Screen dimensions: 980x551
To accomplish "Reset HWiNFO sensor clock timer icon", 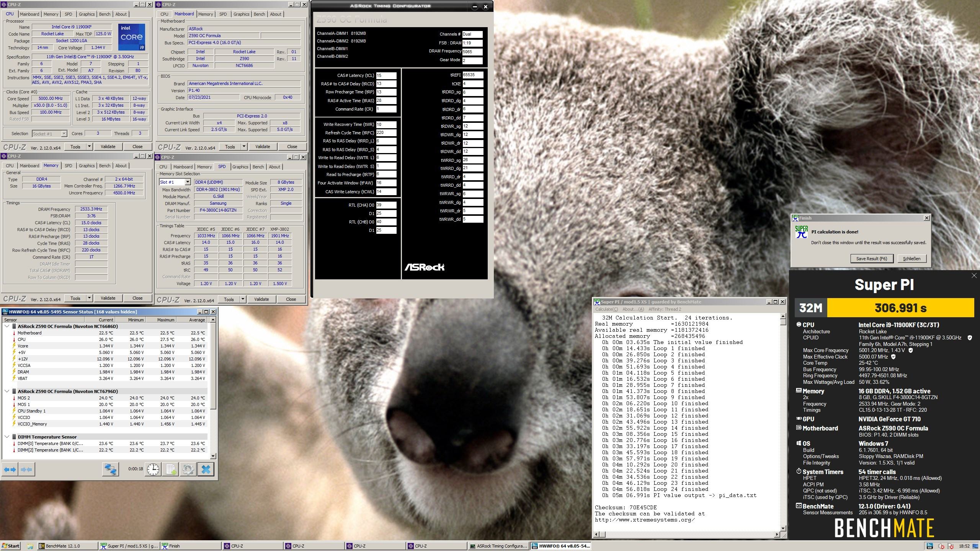I will (153, 469).
